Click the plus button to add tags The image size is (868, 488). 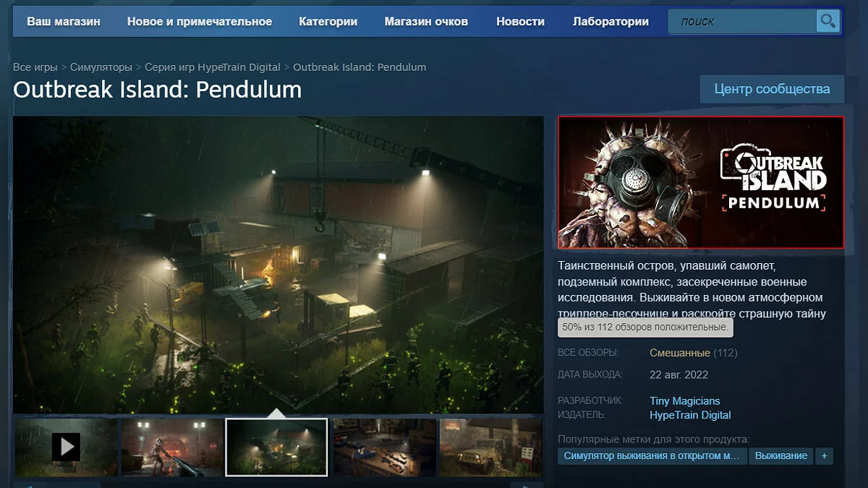824,456
